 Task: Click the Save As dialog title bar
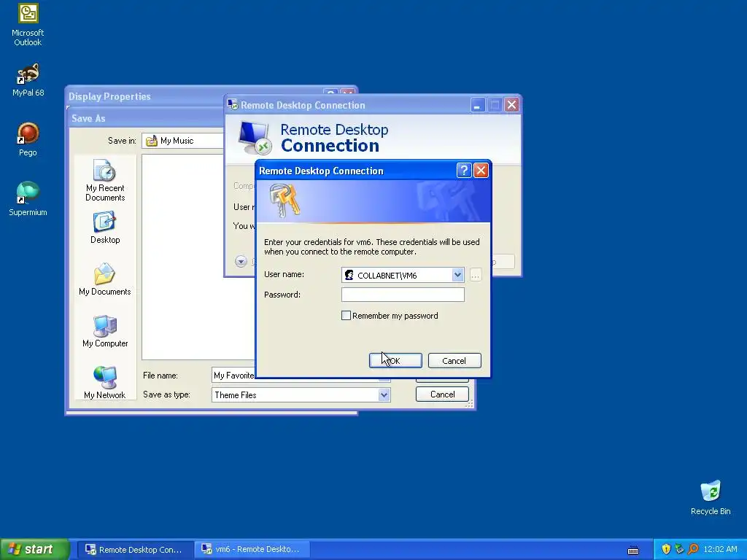coord(145,118)
